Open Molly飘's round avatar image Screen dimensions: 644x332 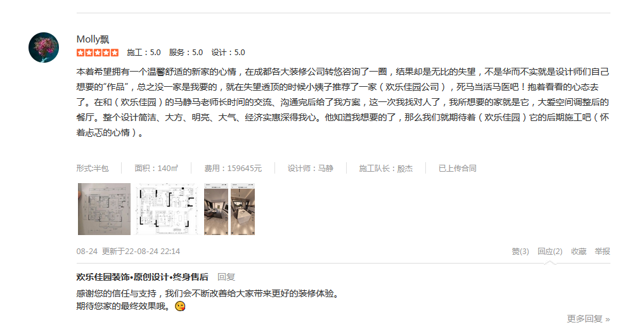click(44, 48)
